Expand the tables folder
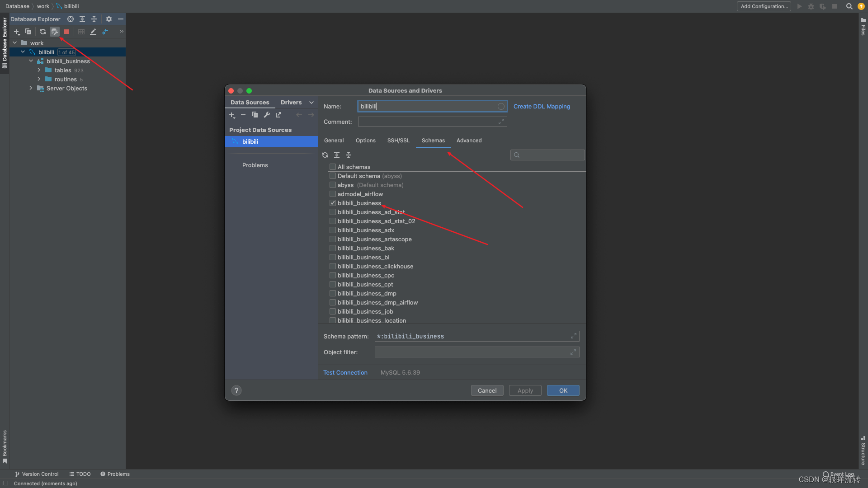Screen dimensions: 868x488 [x=39, y=70]
